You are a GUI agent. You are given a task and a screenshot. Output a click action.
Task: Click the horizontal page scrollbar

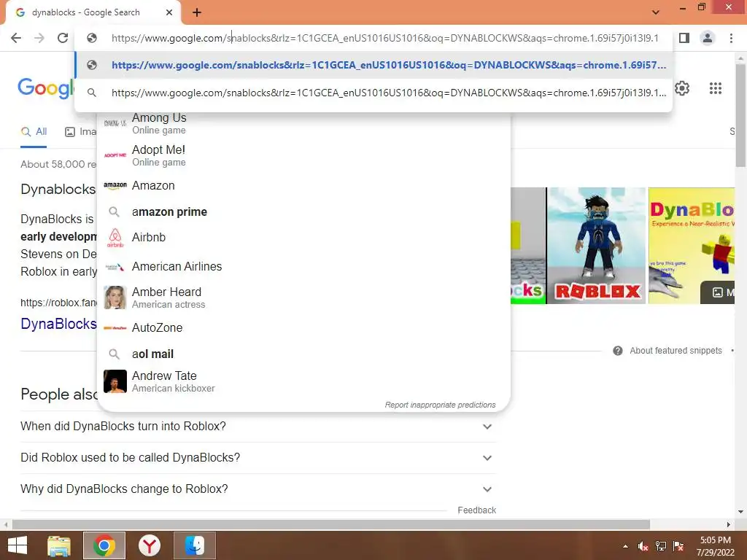click(331, 524)
